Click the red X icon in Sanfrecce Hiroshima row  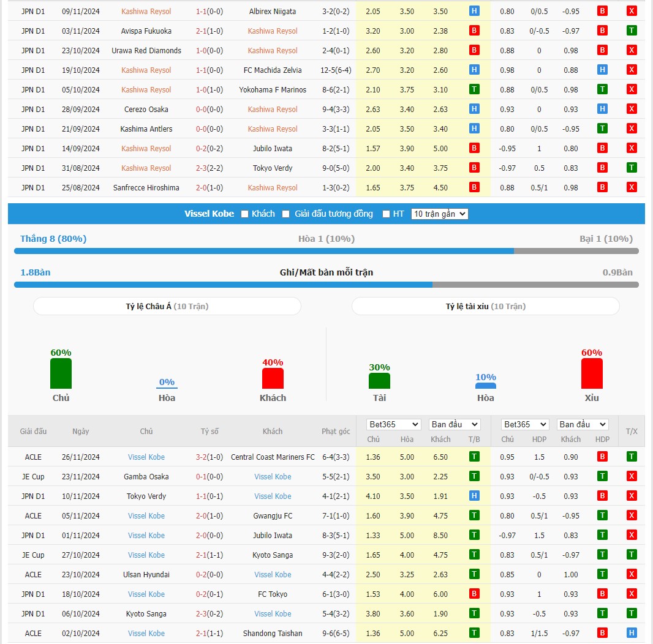point(632,187)
